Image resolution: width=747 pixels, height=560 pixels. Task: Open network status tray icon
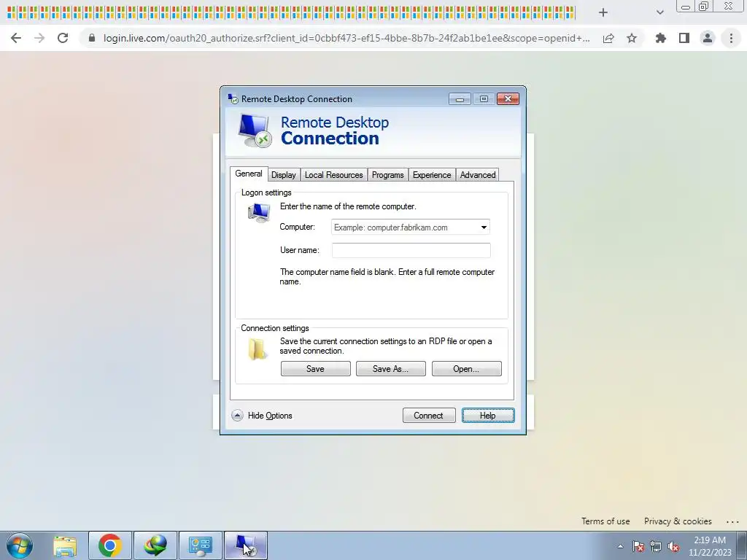click(656, 546)
